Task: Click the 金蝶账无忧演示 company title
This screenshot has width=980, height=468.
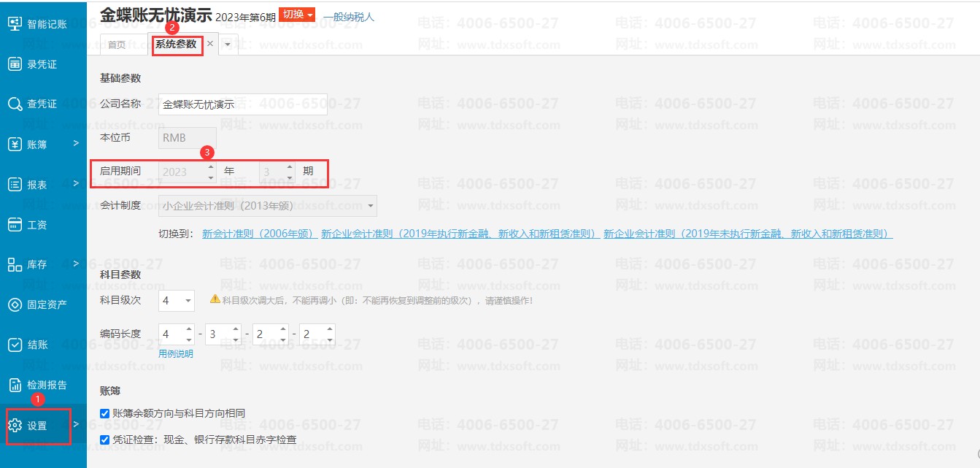Action: tap(155, 15)
